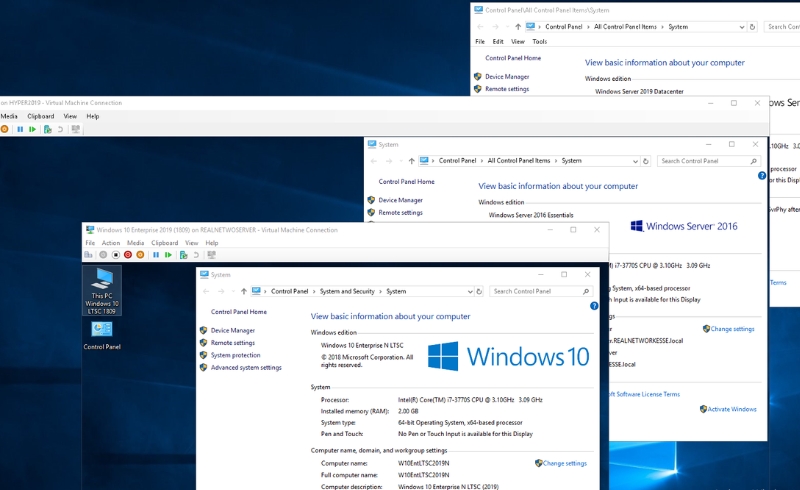
Task: Click Ctrl+Alt+Delete icon in Windows 10 VM toolbar
Action: [x=89, y=255]
